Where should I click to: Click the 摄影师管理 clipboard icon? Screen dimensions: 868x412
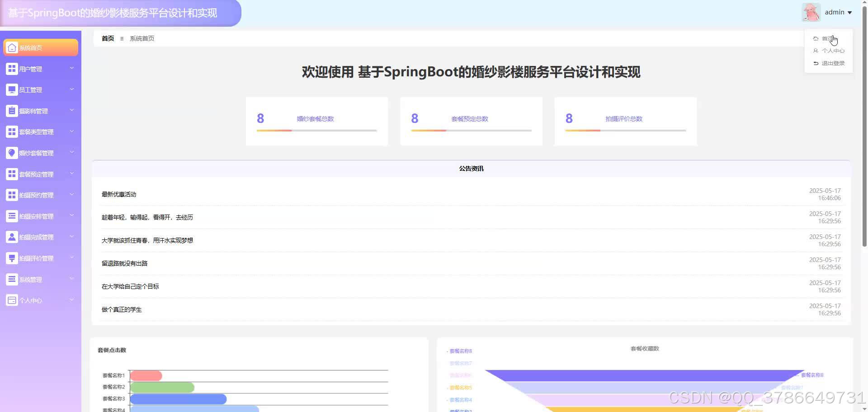12,111
